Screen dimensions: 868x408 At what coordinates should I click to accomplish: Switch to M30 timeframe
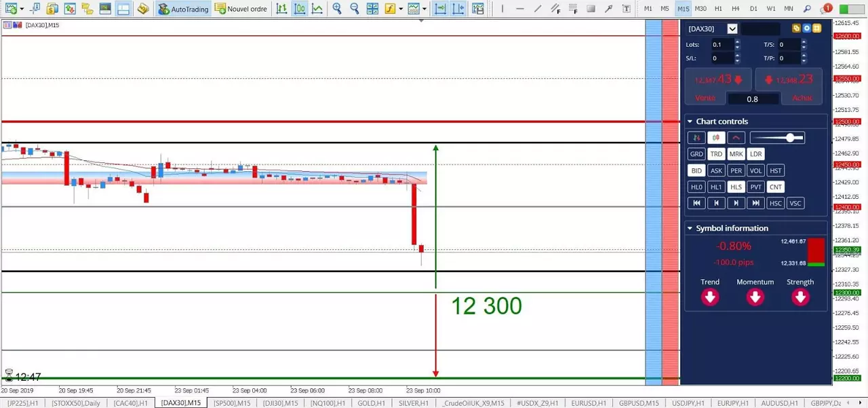tap(701, 9)
